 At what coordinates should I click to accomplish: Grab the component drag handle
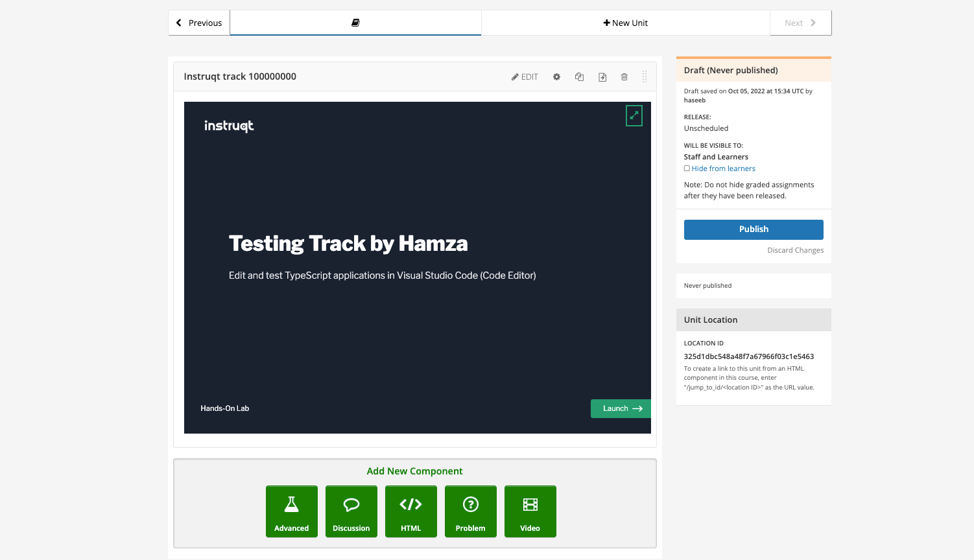click(x=645, y=76)
